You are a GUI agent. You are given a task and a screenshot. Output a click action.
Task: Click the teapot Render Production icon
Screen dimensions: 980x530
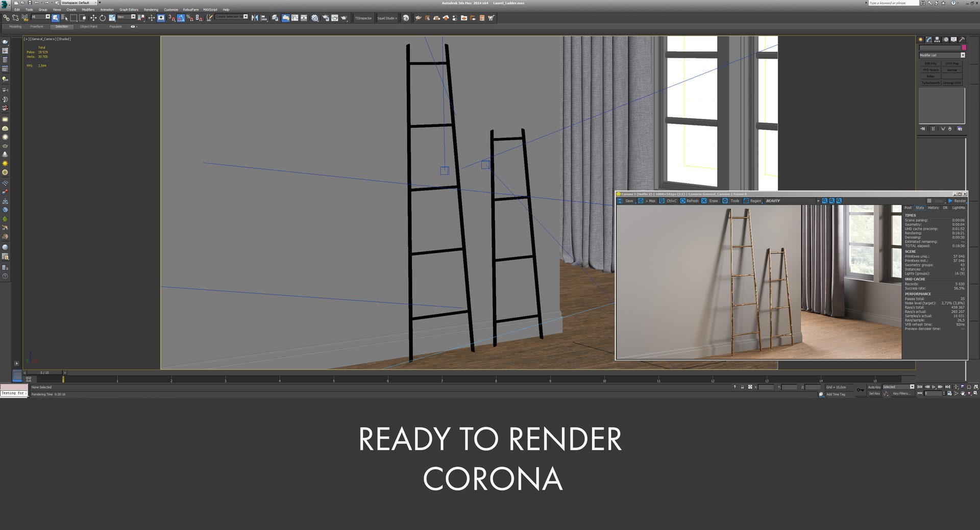click(344, 18)
